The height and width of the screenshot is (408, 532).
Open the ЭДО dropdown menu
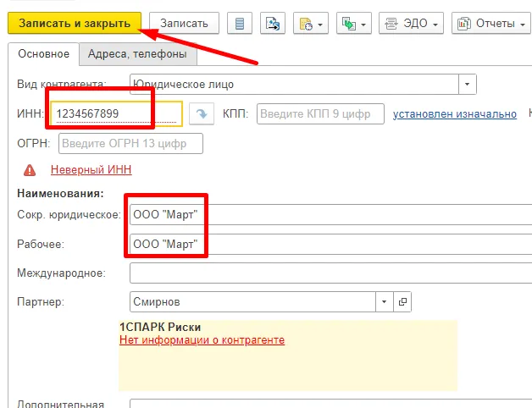tap(411, 23)
